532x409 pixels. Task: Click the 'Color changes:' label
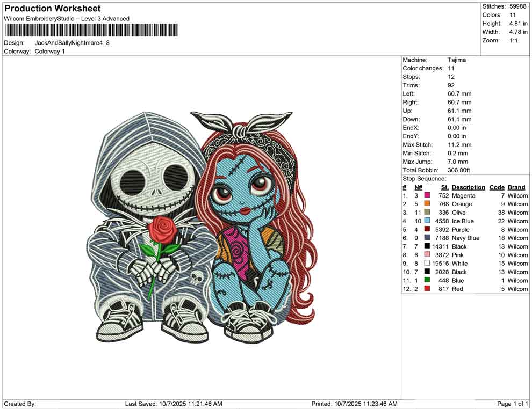pyautogui.click(x=423, y=69)
